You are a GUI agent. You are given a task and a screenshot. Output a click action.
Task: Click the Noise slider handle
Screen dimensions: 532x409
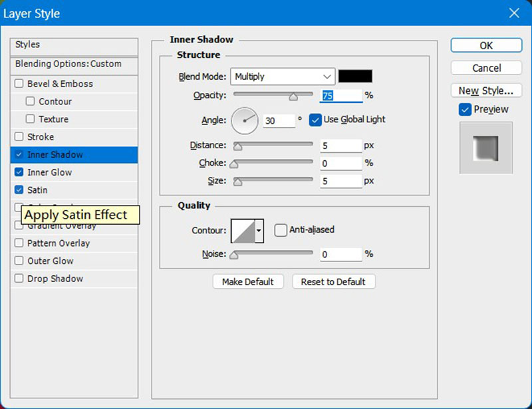(x=234, y=255)
